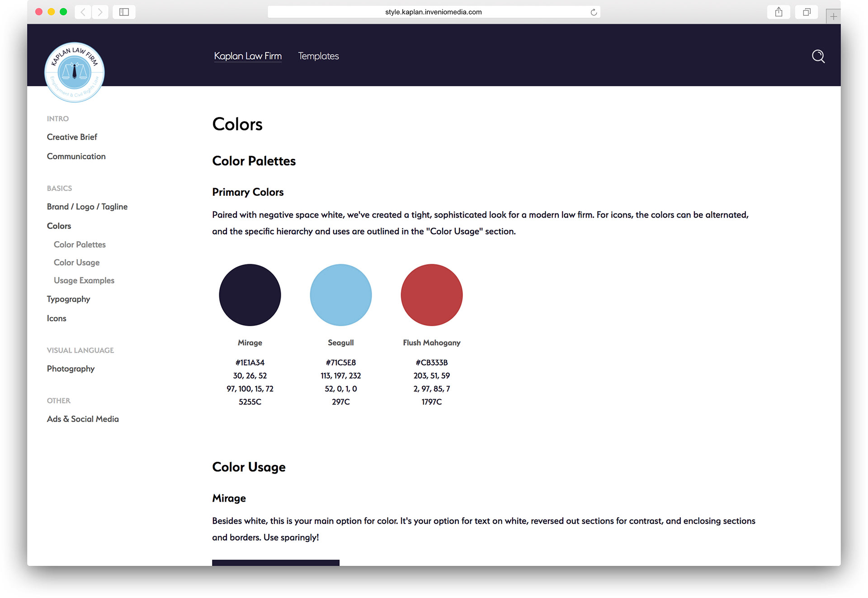Click the Mirage label under the swatch
Screen dimensions: 868x598
(x=250, y=343)
